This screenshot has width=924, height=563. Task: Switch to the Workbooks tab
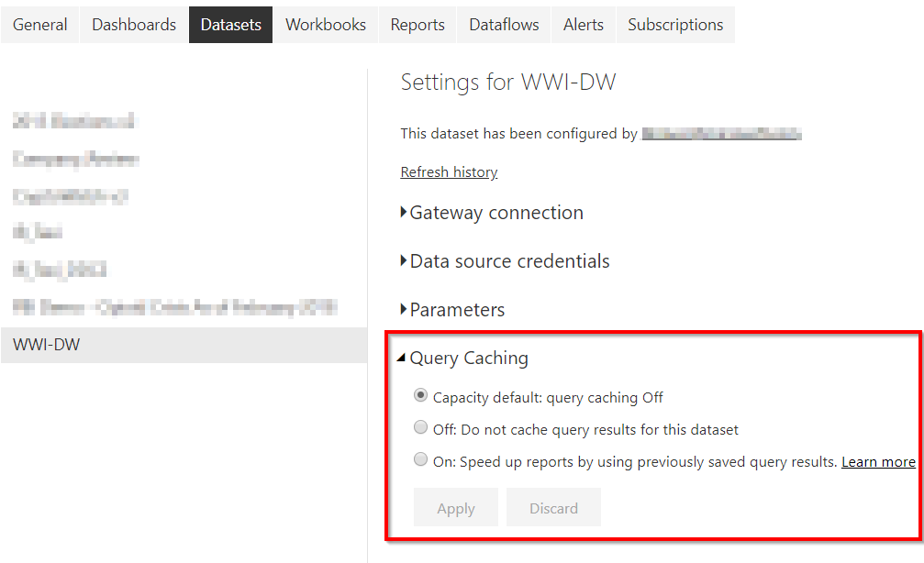(326, 25)
